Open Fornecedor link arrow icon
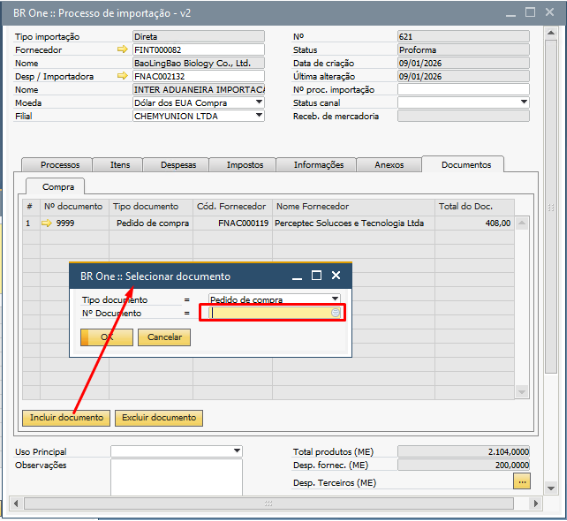567x521 pixels. click(123, 49)
